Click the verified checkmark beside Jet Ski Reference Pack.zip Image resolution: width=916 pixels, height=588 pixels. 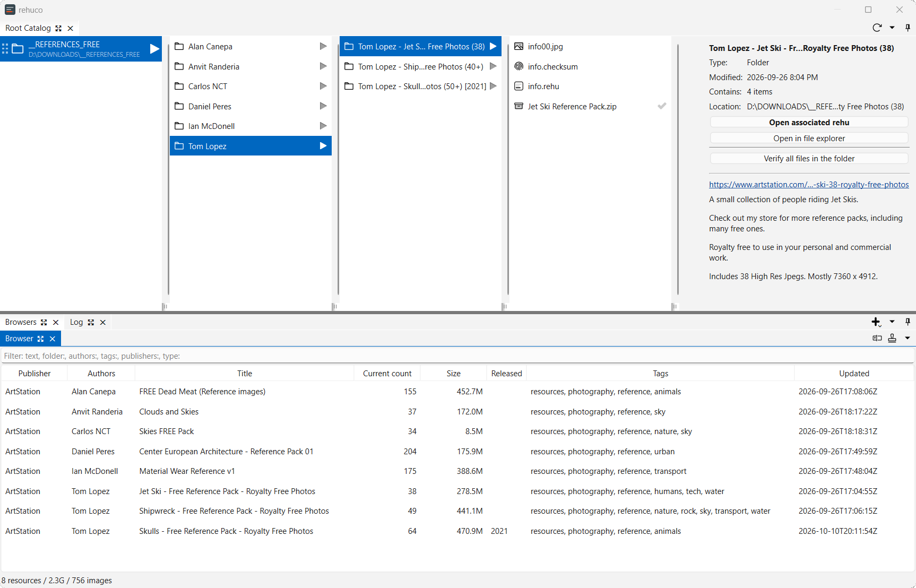[662, 106]
